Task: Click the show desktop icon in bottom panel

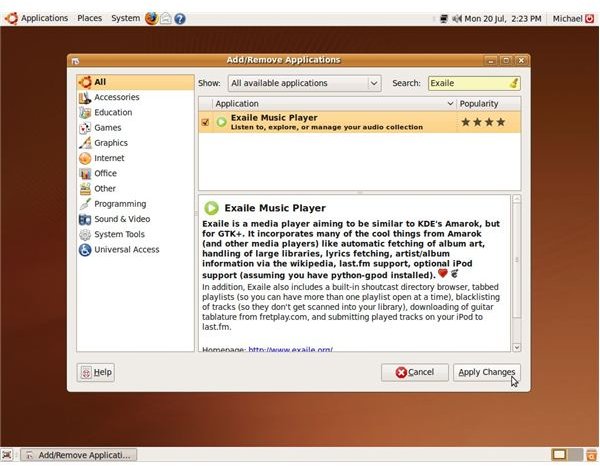Action: (x=7, y=455)
